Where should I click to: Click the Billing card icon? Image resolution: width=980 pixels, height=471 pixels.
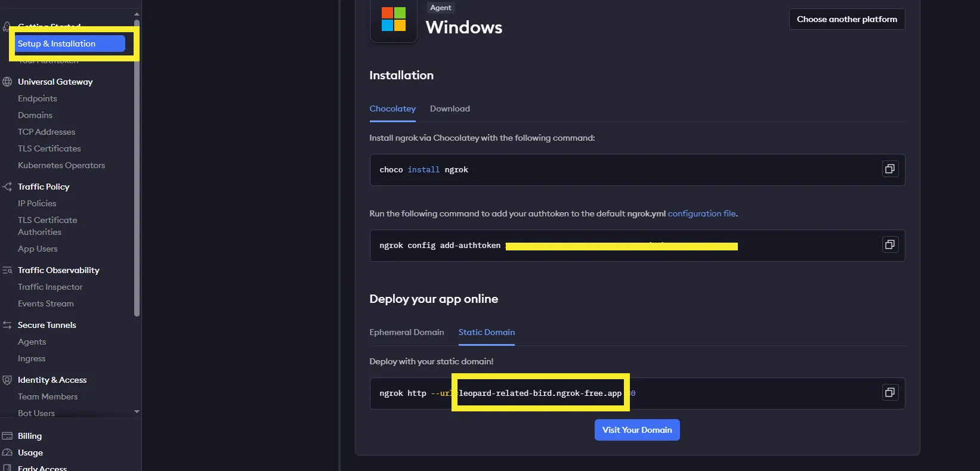[x=7, y=436]
